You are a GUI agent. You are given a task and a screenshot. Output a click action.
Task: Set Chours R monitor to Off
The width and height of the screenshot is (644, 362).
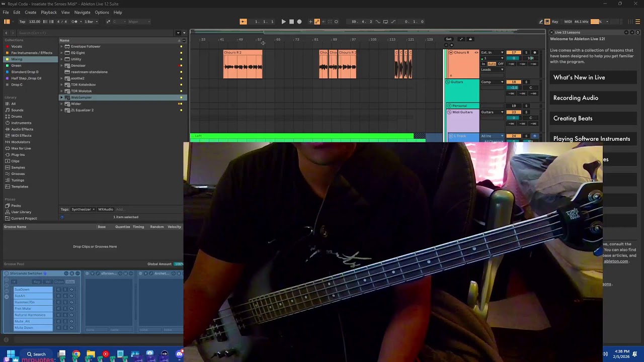pos(501,64)
